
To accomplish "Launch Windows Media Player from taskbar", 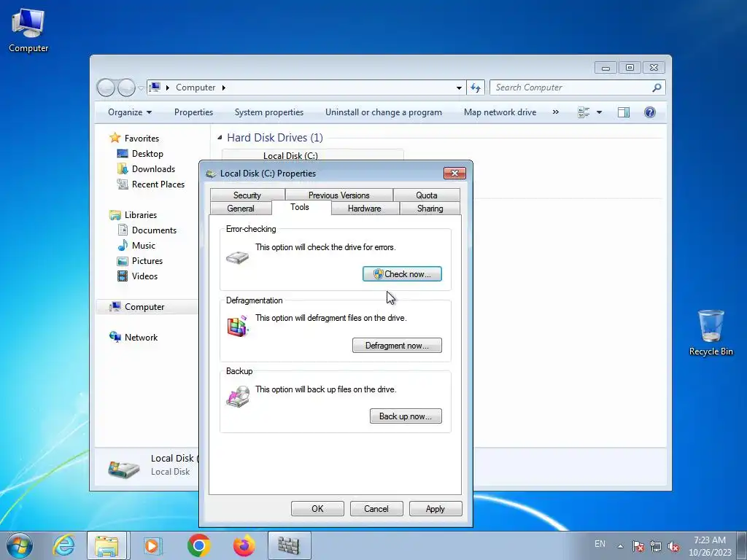I will point(153,545).
